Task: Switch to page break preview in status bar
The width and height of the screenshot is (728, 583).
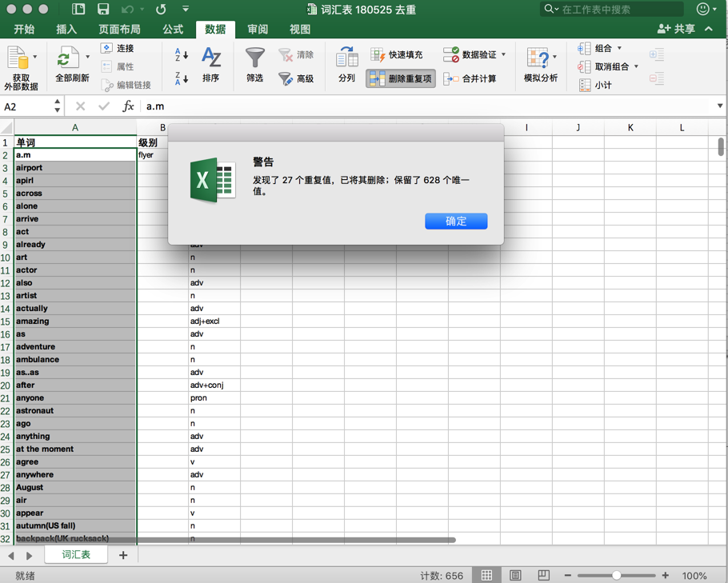Action: 544,576
